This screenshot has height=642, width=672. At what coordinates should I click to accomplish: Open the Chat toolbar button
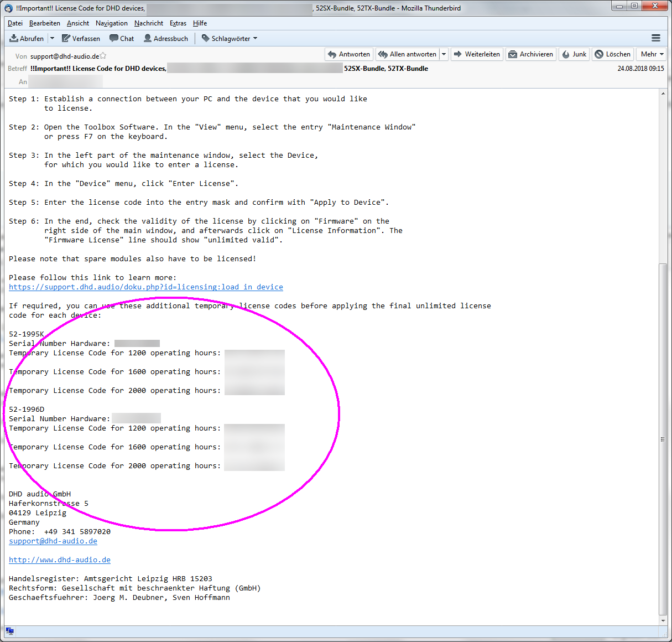pos(122,39)
